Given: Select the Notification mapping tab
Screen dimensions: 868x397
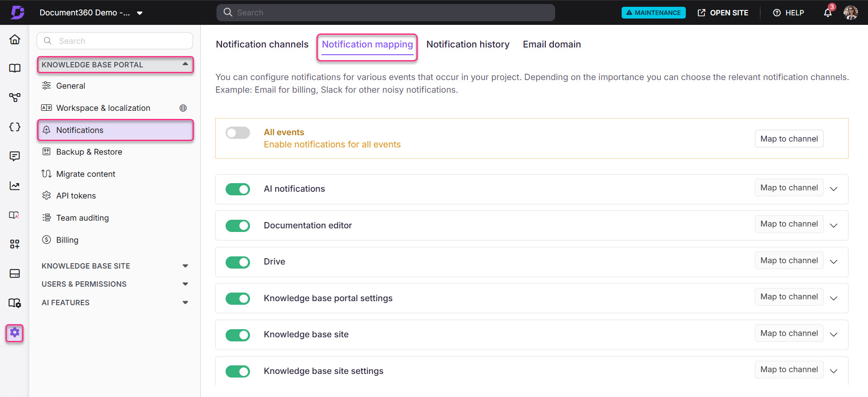Looking at the screenshot, I should tap(367, 44).
